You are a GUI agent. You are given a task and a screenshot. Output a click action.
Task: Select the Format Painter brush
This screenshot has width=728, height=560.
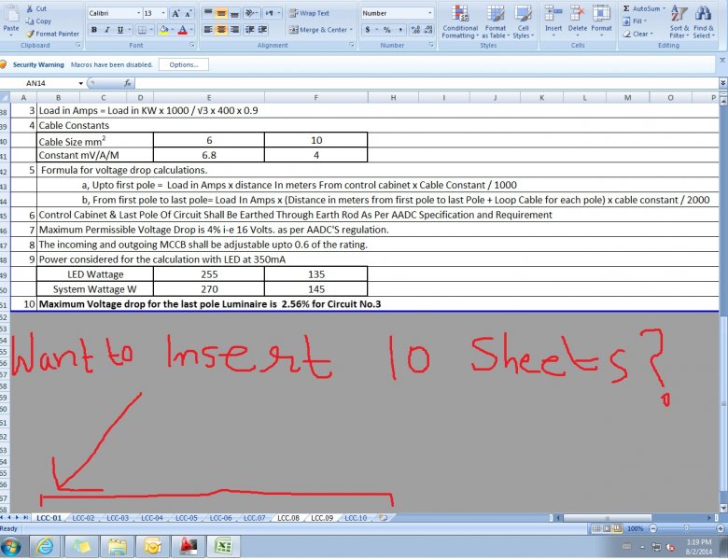(x=30, y=34)
